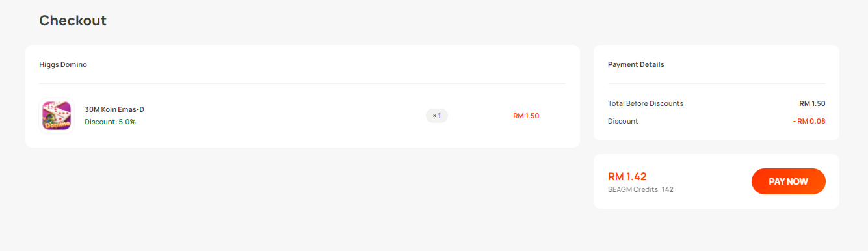This screenshot has height=251, width=868.
Task: Click the Discount: 5.0% label
Action: click(111, 122)
